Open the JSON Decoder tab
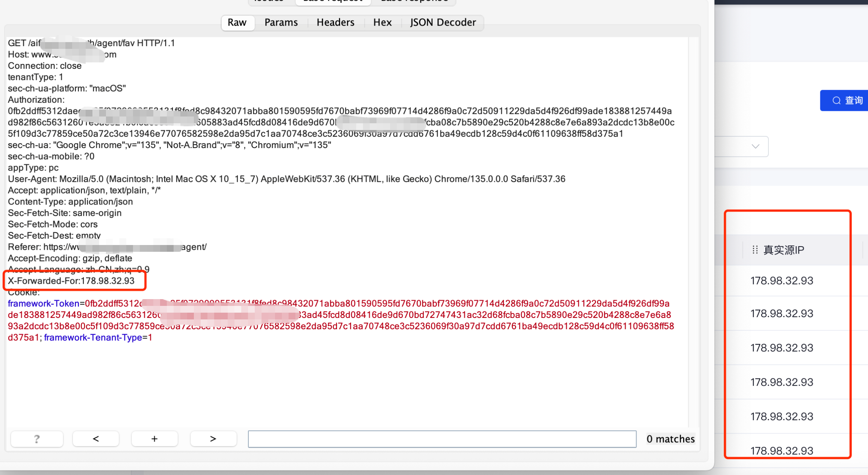The width and height of the screenshot is (868, 475). pyautogui.click(x=443, y=23)
